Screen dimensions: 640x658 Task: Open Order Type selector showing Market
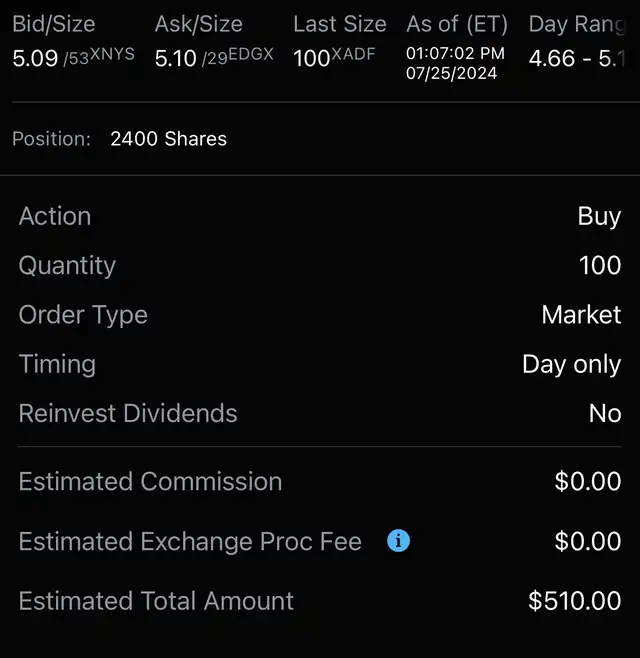point(581,314)
